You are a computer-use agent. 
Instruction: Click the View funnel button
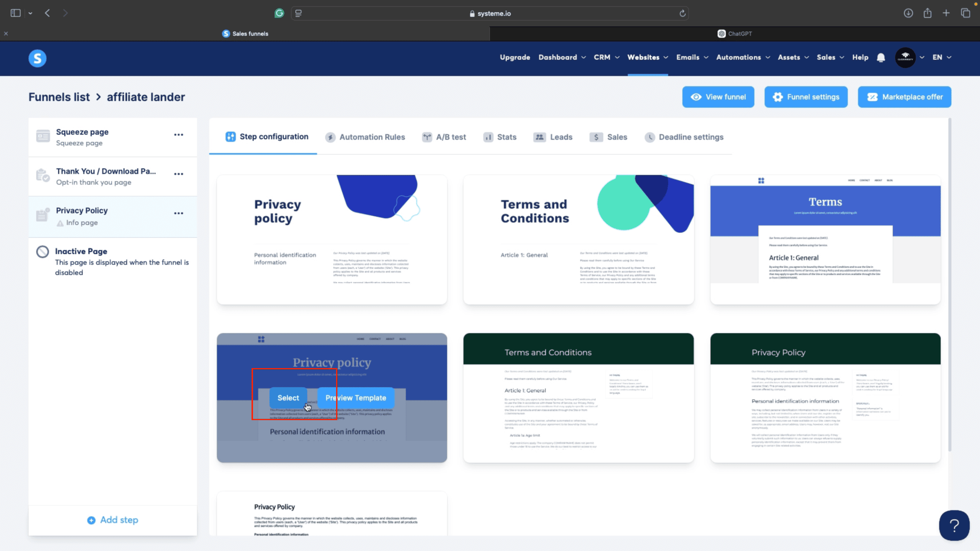coord(718,97)
